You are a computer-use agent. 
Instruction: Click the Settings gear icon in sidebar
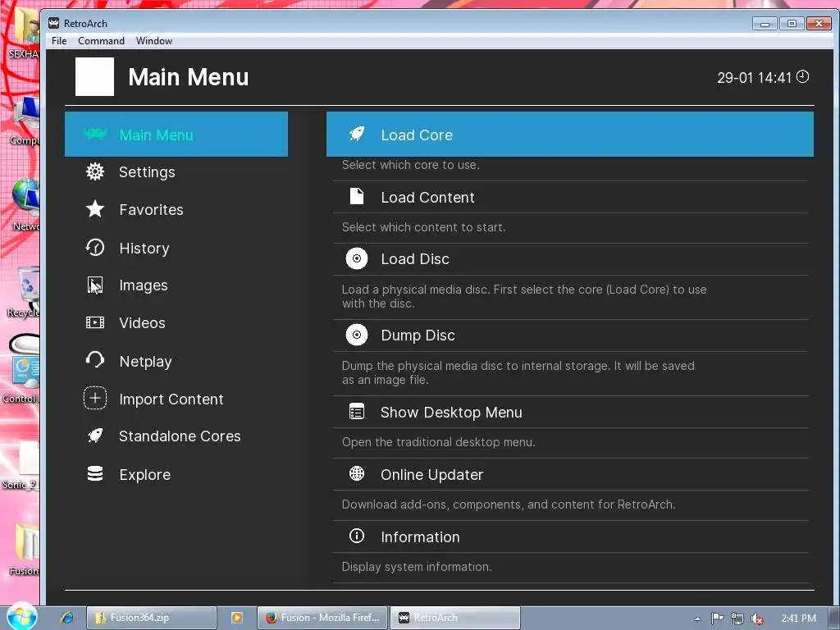95,171
